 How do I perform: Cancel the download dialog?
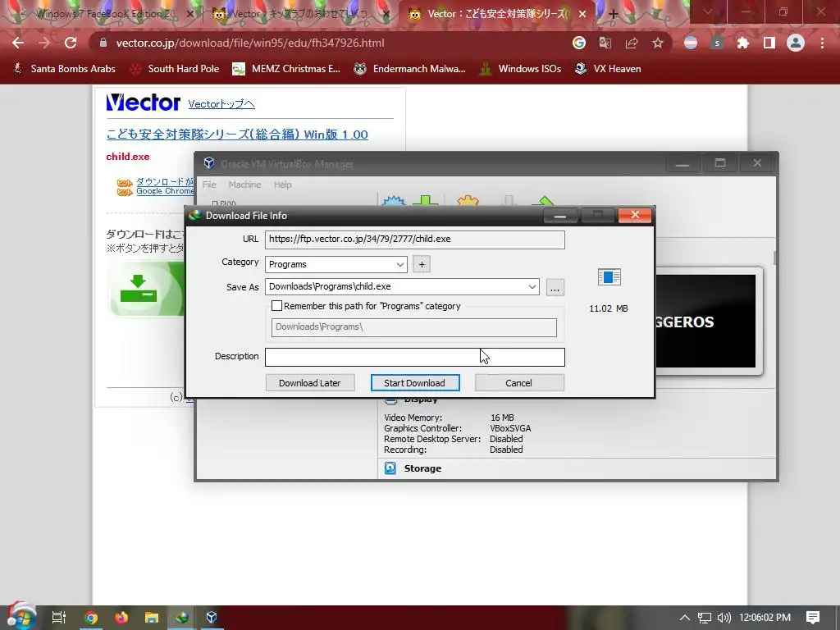tap(519, 383)
